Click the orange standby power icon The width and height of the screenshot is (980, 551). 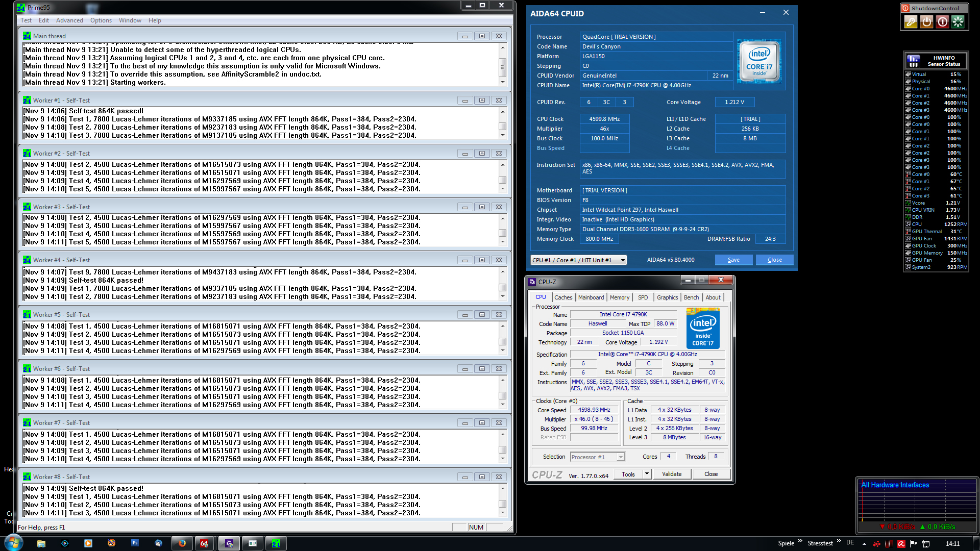coord(926,22)
